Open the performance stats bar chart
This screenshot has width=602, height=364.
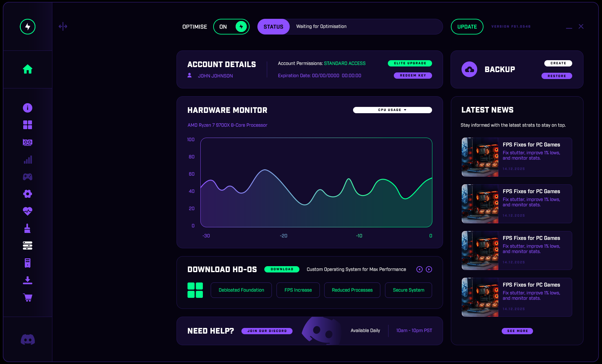click(x=28, y=159)
